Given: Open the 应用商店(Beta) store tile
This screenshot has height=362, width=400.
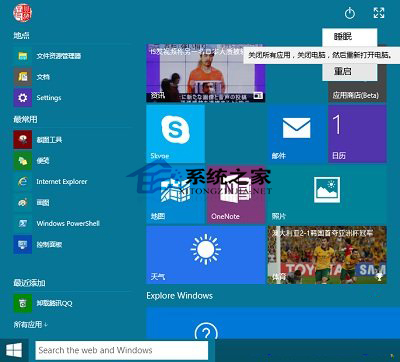Looking at the screenshot, I should [x=357, y=91].
